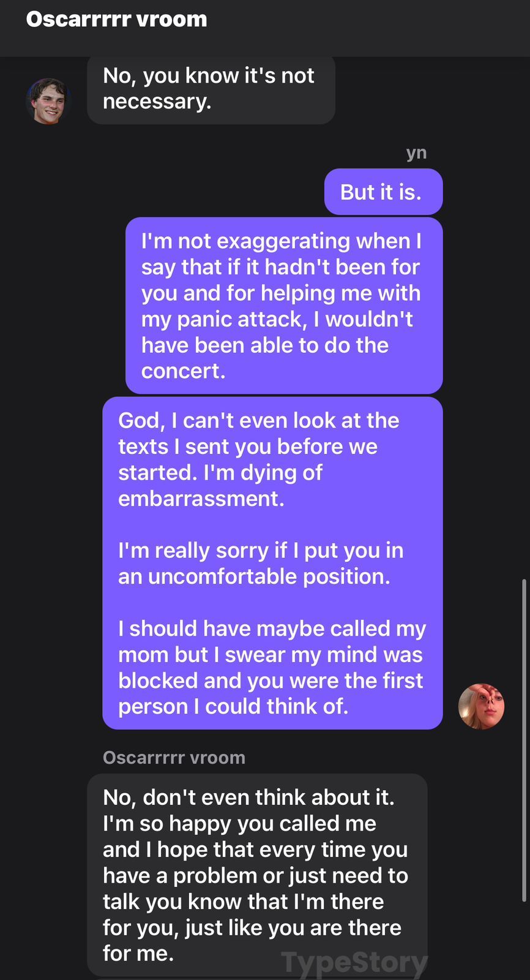
Task: Tap the phrase 'I'm so happy you called me'
Action: (239, 823)
